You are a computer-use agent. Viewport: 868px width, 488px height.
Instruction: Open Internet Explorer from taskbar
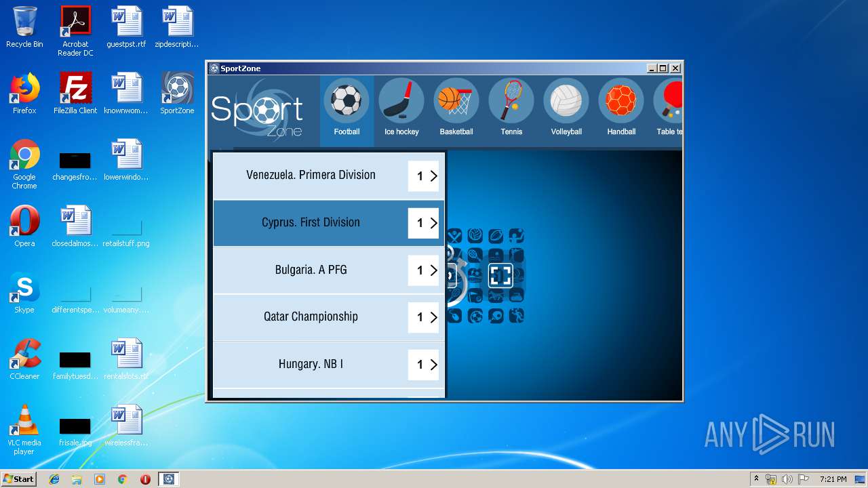[54, 479]
